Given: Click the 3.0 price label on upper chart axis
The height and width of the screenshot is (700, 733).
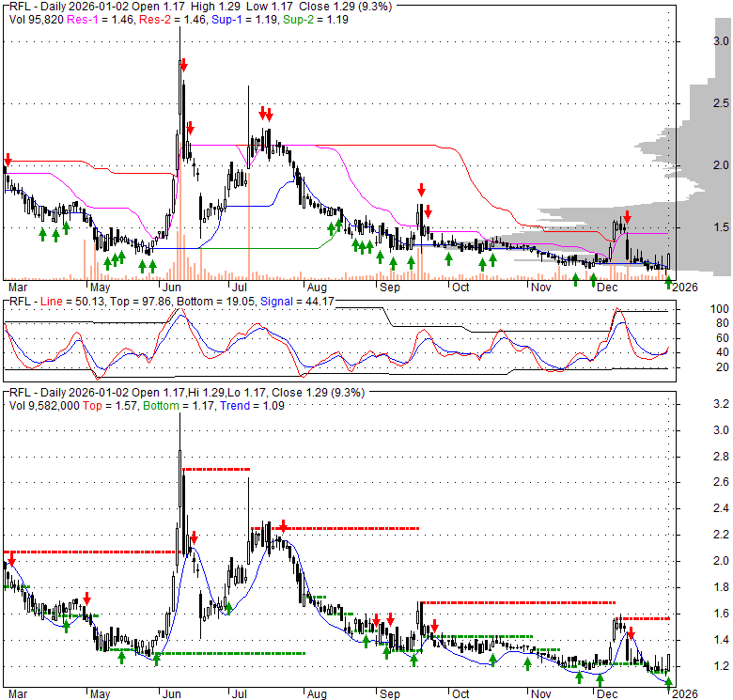Looking at the screenshot, I should coord(721,41).
